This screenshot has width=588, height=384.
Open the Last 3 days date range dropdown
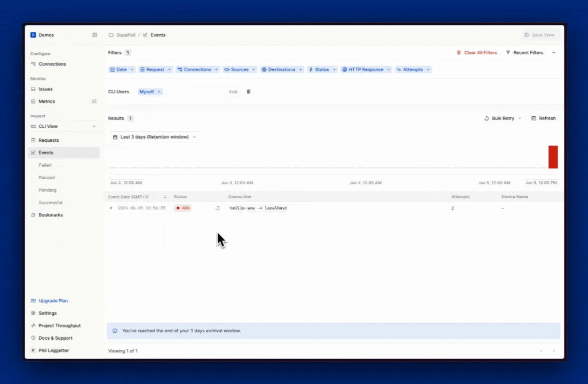[x=155, y=137]
